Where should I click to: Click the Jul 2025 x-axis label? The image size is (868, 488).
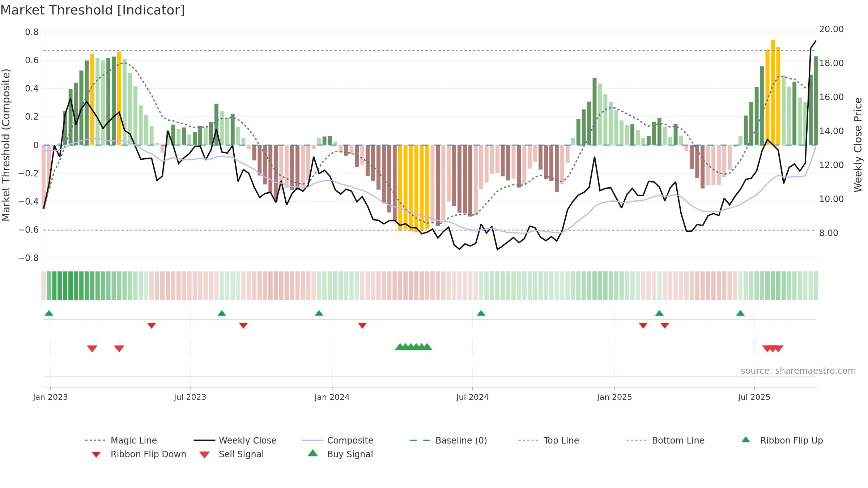pyautogui.click(x=754, y=397)
